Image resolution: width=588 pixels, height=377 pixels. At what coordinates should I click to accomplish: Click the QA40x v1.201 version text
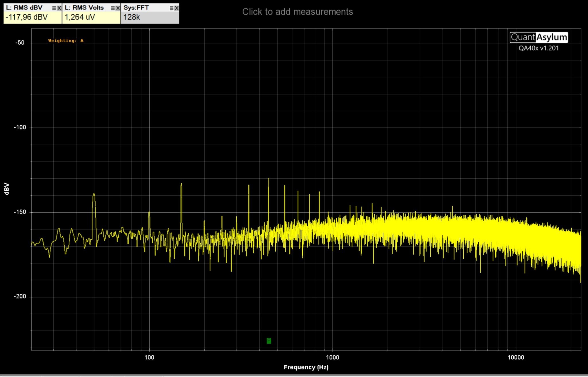click(x=539, y=48)
